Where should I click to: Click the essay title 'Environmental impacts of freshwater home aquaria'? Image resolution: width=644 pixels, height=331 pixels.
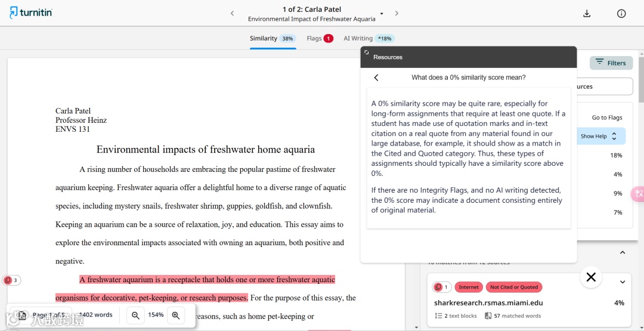pos(205,149)
